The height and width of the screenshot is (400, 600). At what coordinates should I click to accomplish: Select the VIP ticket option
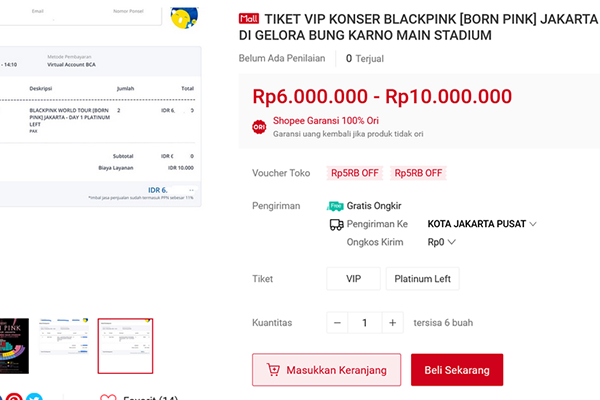pos(354,279)
